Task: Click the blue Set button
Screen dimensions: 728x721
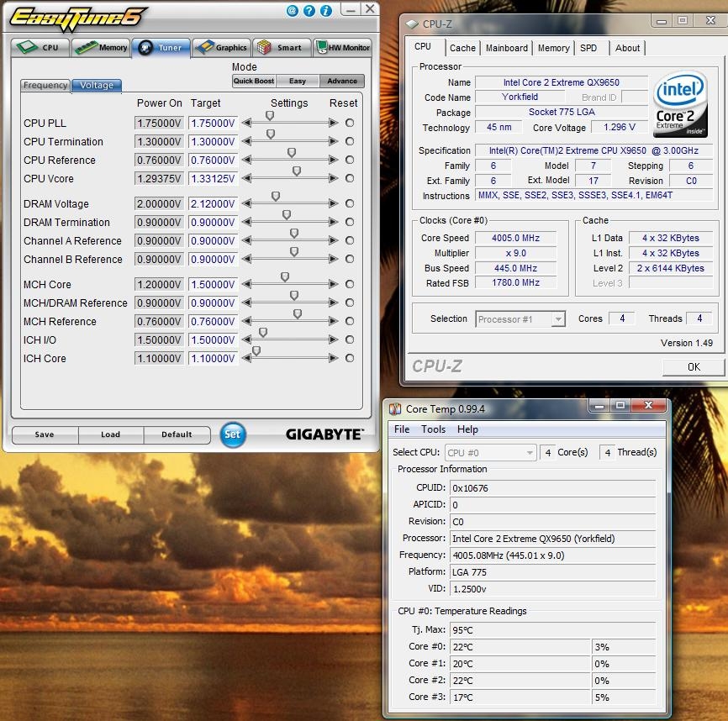Action: 233,434
